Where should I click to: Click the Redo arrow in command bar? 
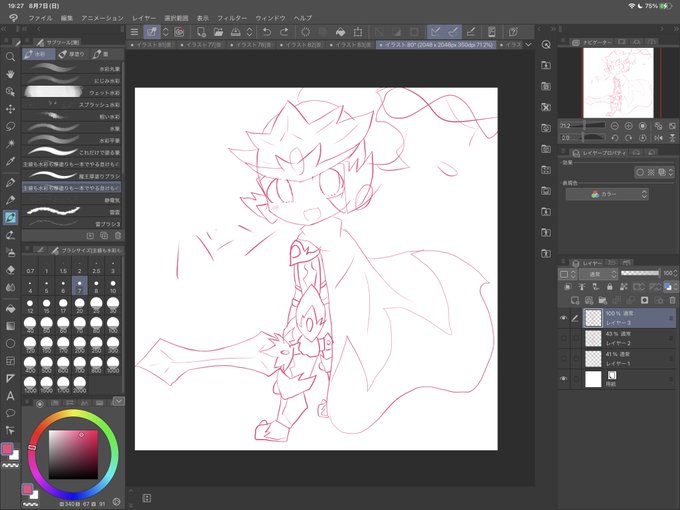click(284, 32)
